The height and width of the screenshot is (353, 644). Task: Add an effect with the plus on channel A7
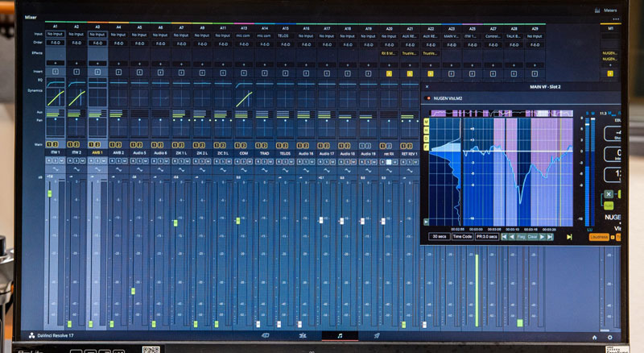click(181, 62)
